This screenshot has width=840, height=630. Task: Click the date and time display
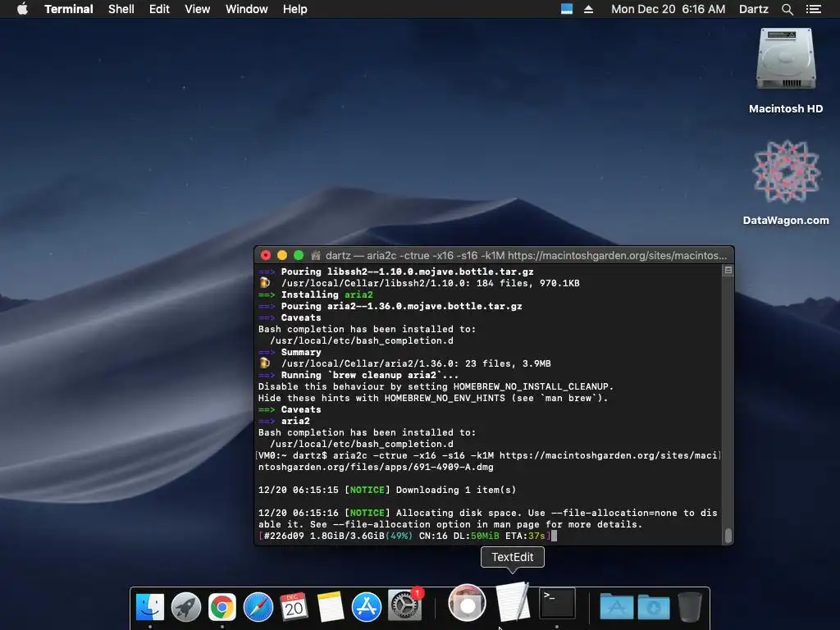(668, 9)
